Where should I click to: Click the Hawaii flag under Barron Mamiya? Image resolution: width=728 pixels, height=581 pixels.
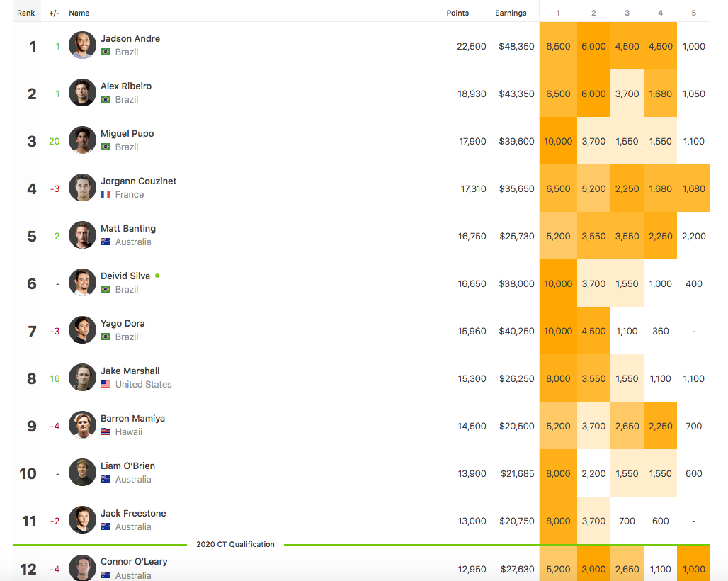click(x=106, y=431)
